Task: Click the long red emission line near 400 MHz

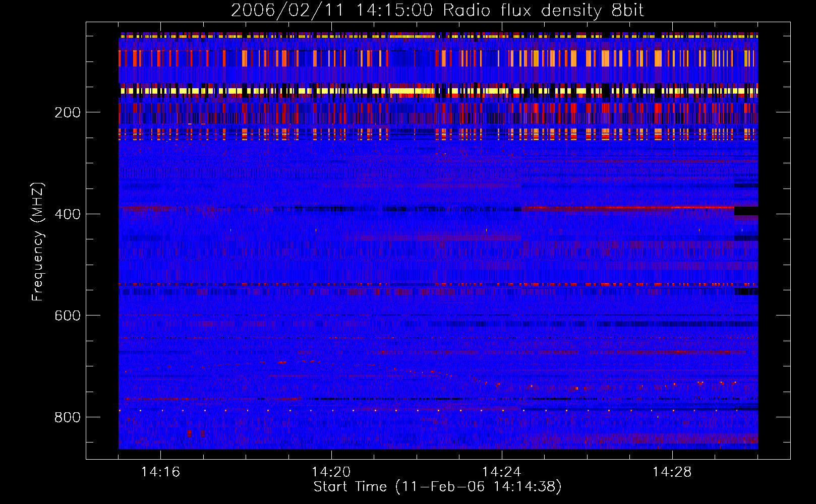Action: [628, 208]
